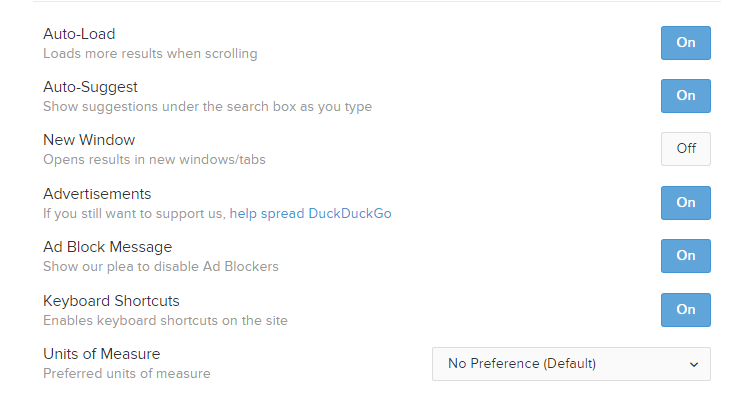This screenshot has height=396, width=747.
Task: Open the help spread DuckDuckGo link
Action: [x=311, y=213]
